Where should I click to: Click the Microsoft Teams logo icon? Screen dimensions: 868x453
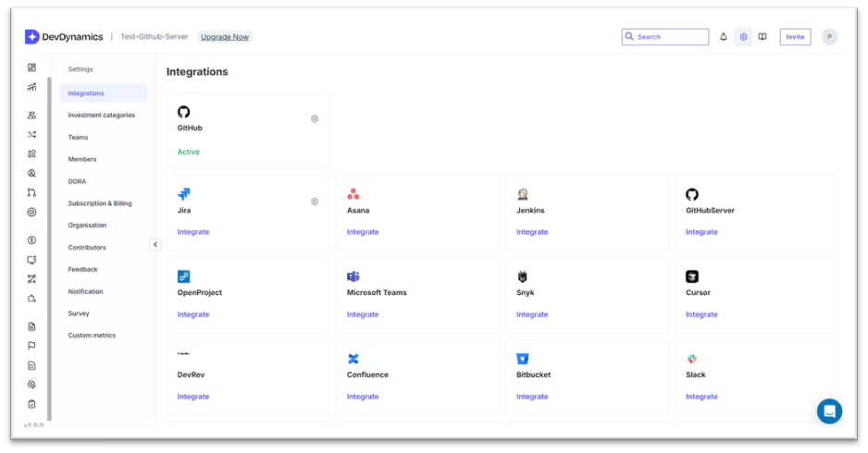tap(353, 276)
